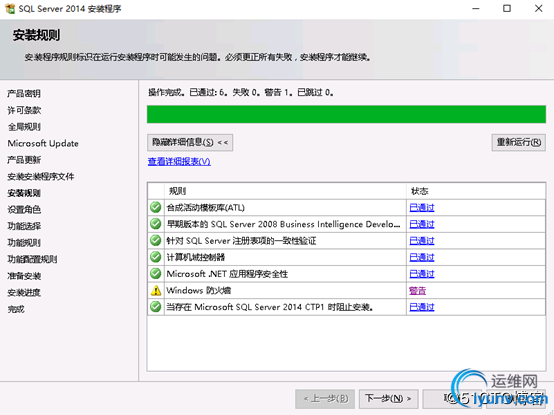Click 下一步(N) to continue
Screen dimensions: 554x415
[388, 399]
